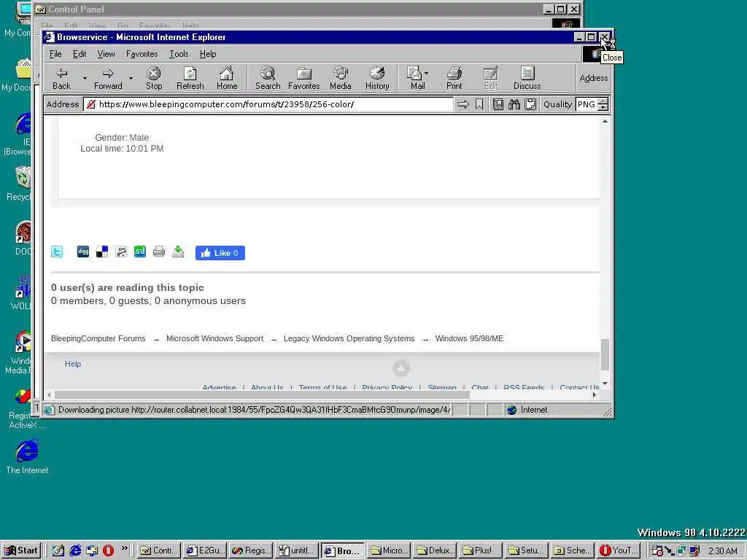Expand the Mail button dropdown arrow

click(x=426, y=74)
